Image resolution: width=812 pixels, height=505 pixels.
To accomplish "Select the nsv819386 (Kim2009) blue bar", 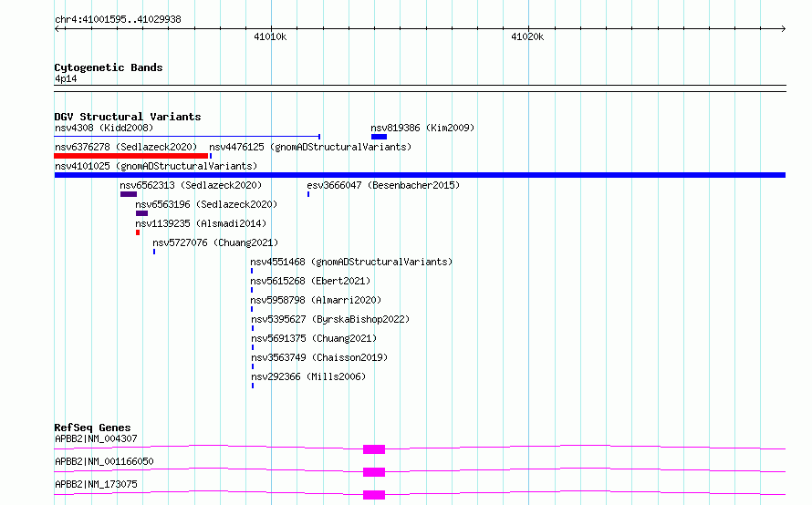I will 379,137.
